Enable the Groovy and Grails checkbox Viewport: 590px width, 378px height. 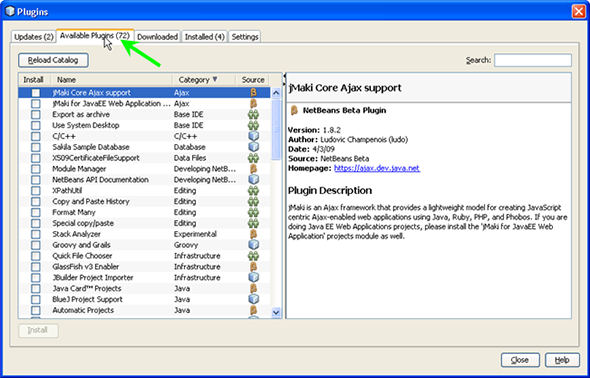tap(36, 246)
